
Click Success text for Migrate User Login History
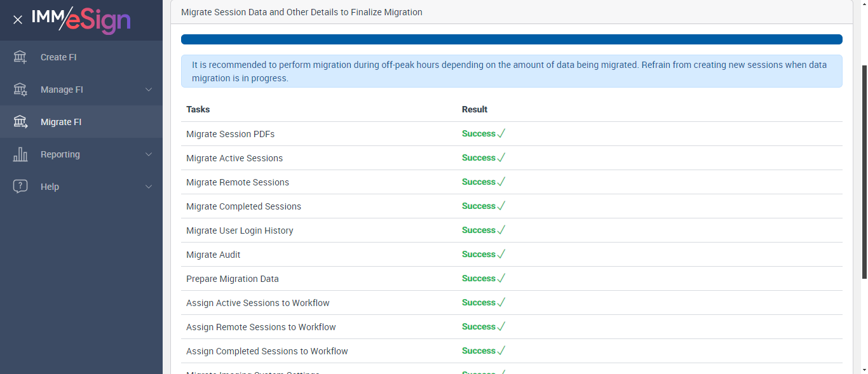(x=478, y=230)
